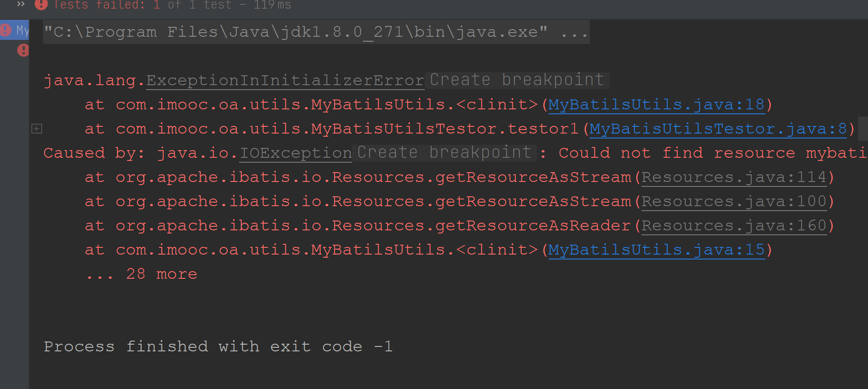Click the ExceptionInInitializerError class name
Viewport: 868px width, 389px height.
click(285, 81)
